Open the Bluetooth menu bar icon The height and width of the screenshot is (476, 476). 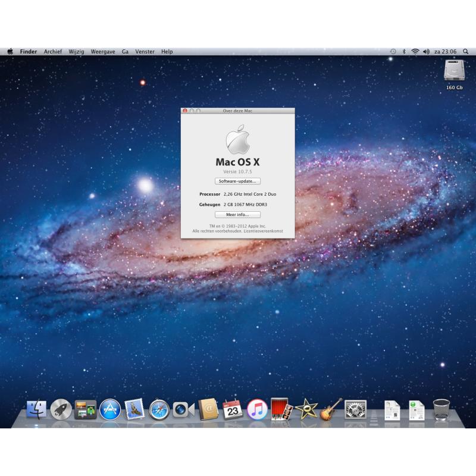pyautogui.click(x=404, y=52)
